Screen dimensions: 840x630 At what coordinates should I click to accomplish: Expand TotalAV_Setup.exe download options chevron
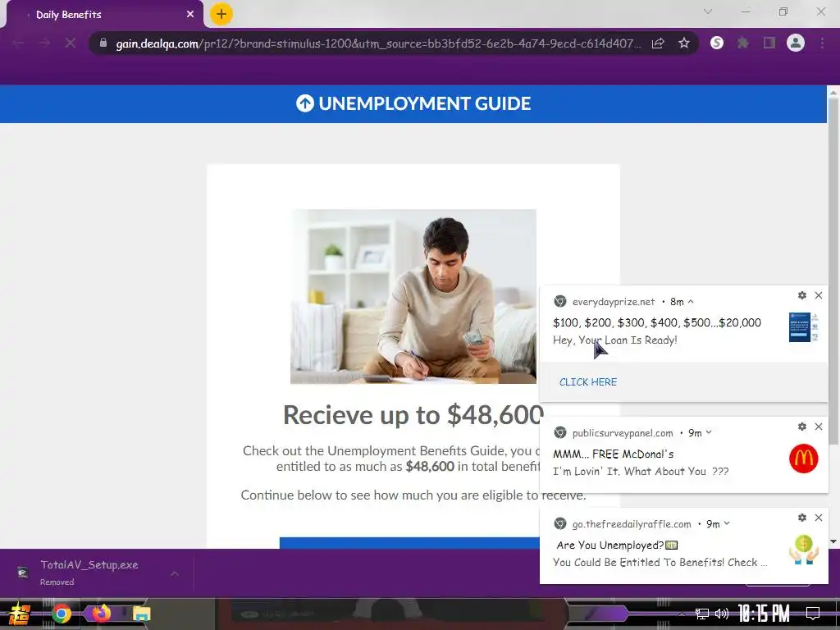[x=175, y=573]
